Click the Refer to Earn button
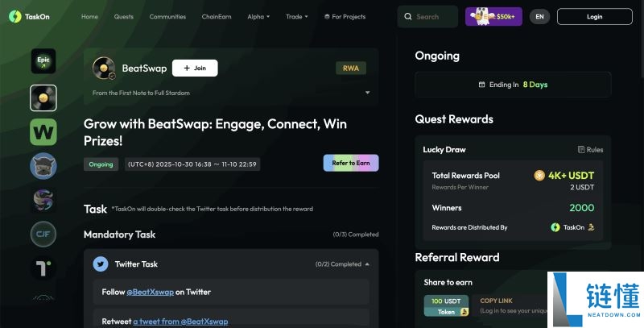644x328 pixels. click(x=351, y=163)
